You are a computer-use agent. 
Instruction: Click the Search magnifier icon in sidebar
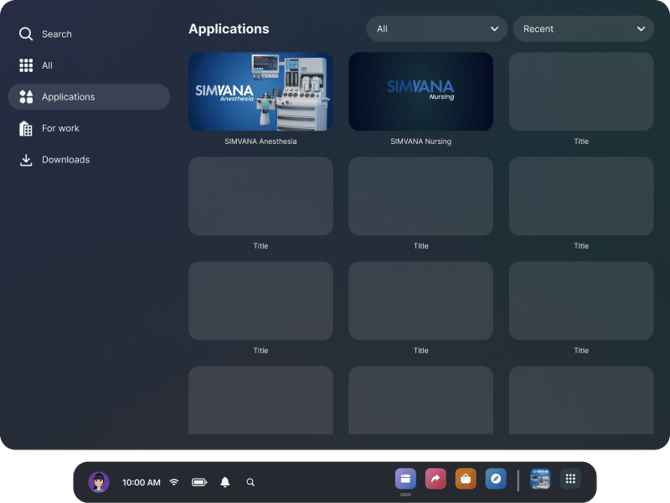coord(26,34)
